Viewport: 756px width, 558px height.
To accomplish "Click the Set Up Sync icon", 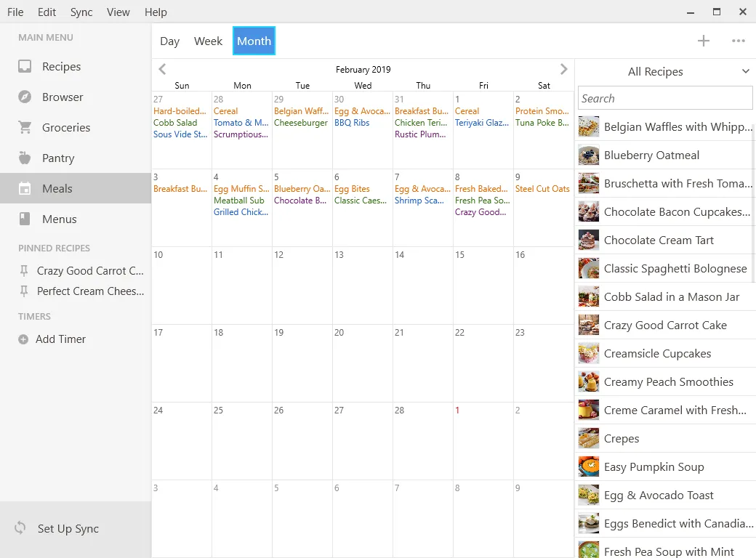I will click(x=20, y=528).
